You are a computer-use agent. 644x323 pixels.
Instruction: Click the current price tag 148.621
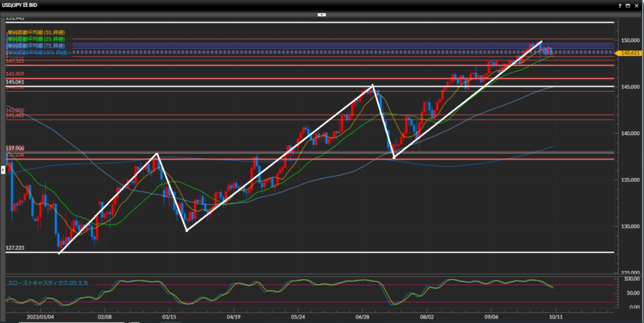(x=630, y=53)
